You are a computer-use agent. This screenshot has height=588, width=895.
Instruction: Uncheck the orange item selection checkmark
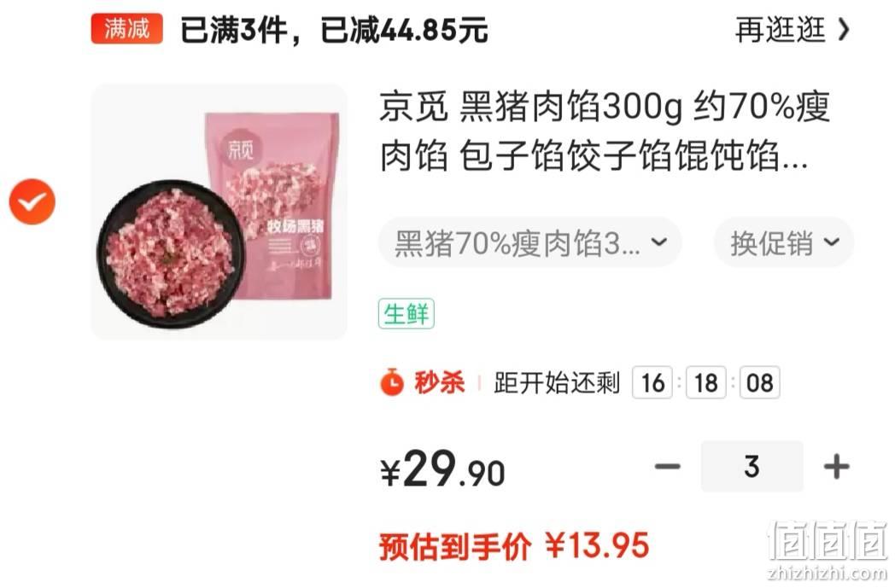coord(32,201)
